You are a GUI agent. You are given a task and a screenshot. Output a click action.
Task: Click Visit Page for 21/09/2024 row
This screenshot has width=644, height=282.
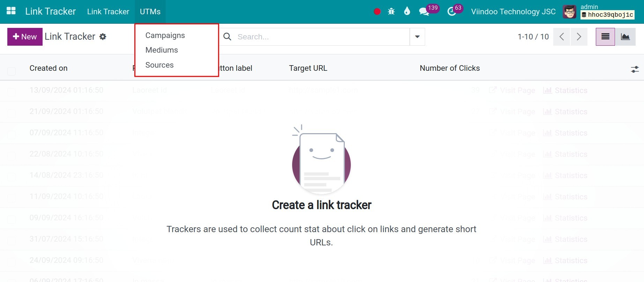click(x=512, y=112)
